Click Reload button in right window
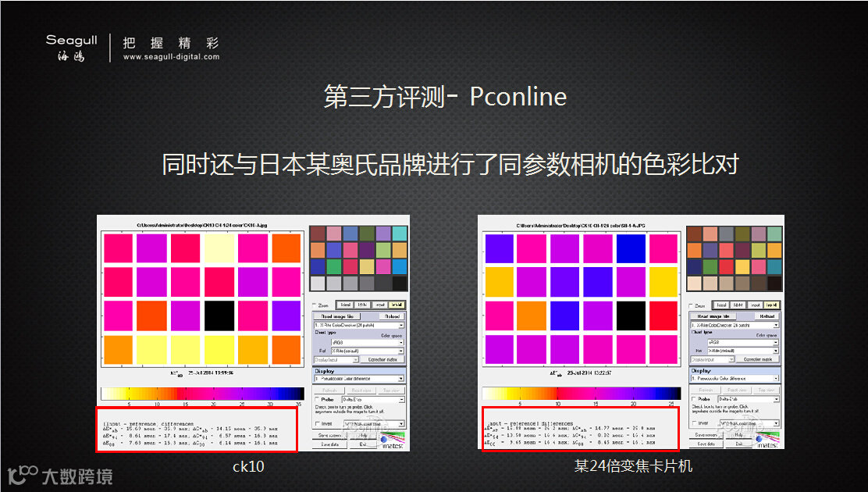 [767, 316]
